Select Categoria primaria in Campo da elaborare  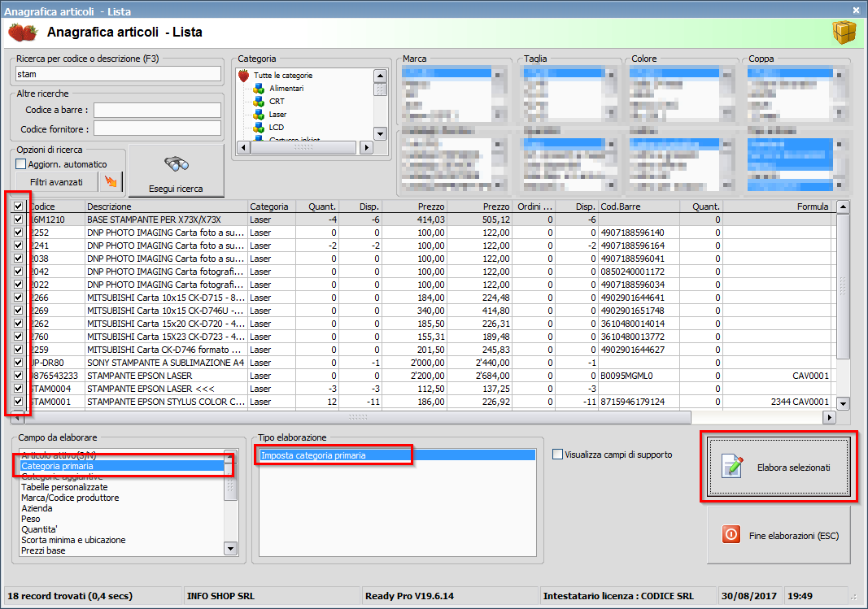pos(122,466)
